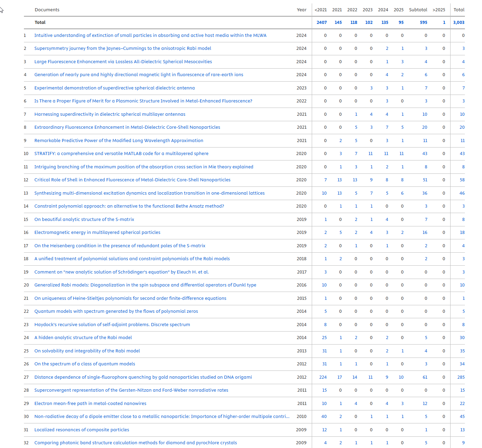Screen dimensions: 482x448
Task: Open 'Supersymmetry journey from the Jaynes–Cummings' paper
Action: 123,48
